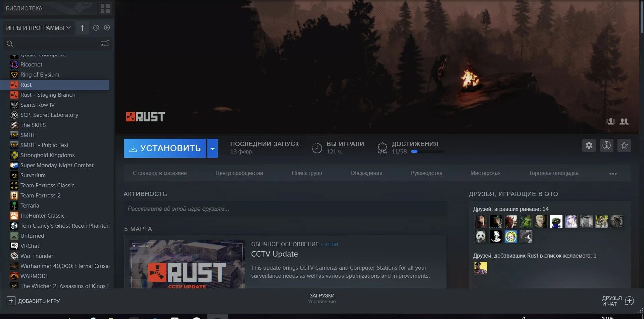Show ready-to-play games filter icon
The image size is (644, 319).
(107, 28)
